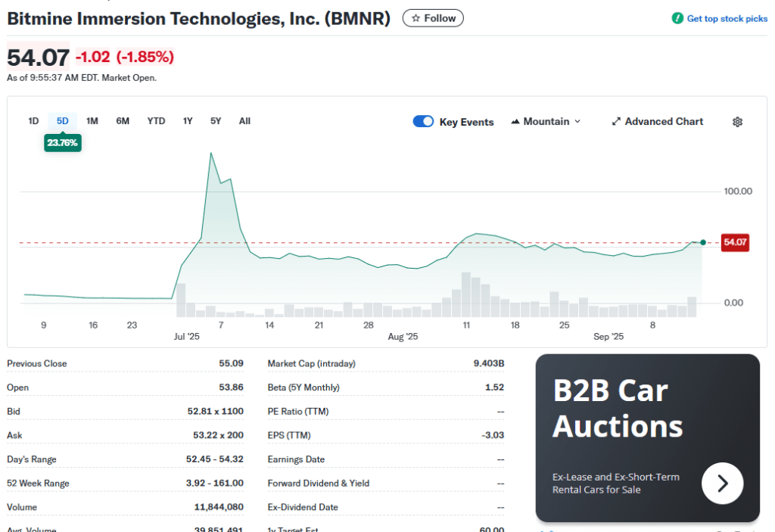Viewport: 775px width, 532px height.
Task: Click the Aug '25 axis label
Action: [x=403, y=337]
